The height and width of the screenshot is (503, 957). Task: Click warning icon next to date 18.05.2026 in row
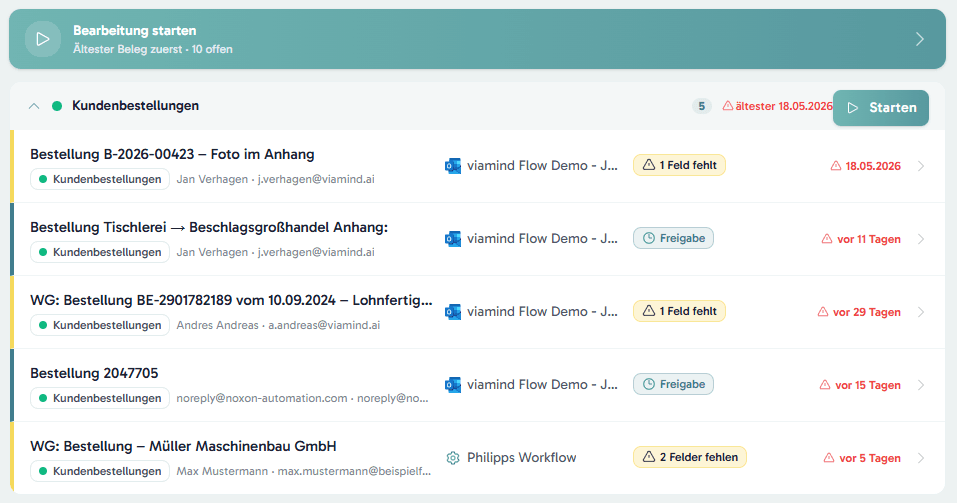click(836, 166)
